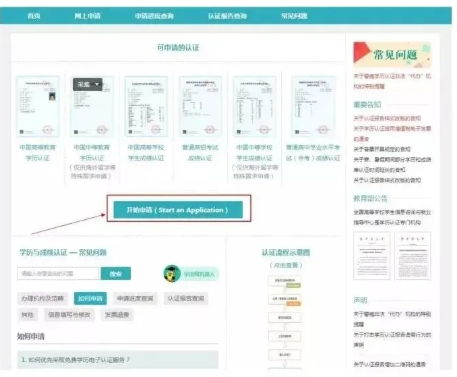457x377 pixels.
Task: Open the first red link under 重要告知
Action: (x=387, y=118)
